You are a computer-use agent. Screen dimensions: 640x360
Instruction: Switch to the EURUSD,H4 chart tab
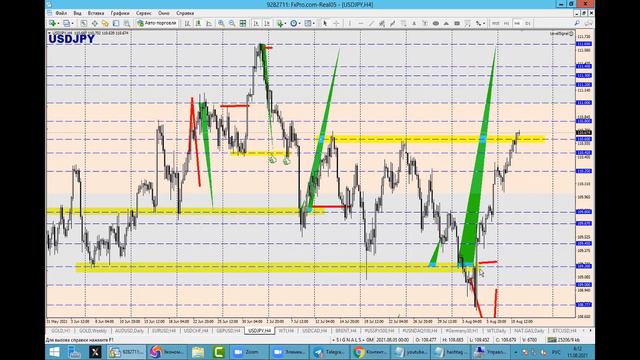164,331
